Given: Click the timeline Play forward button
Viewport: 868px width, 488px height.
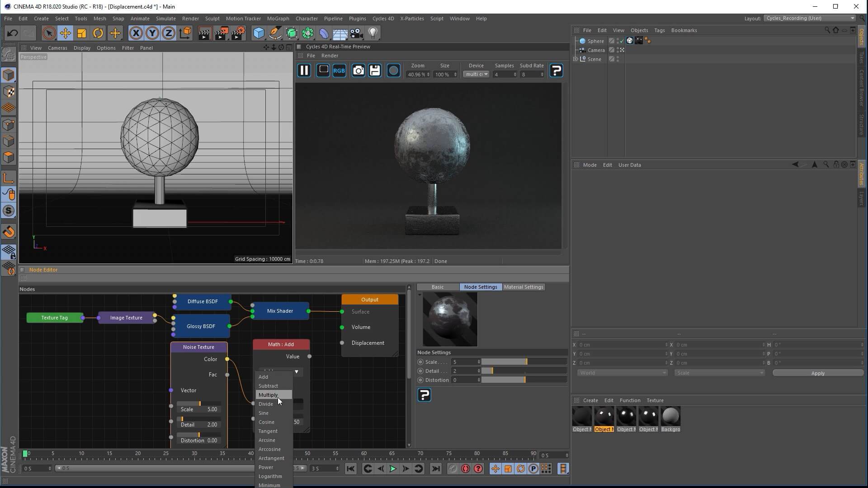Looking at the screenshot, I should (x=393, y=469).
